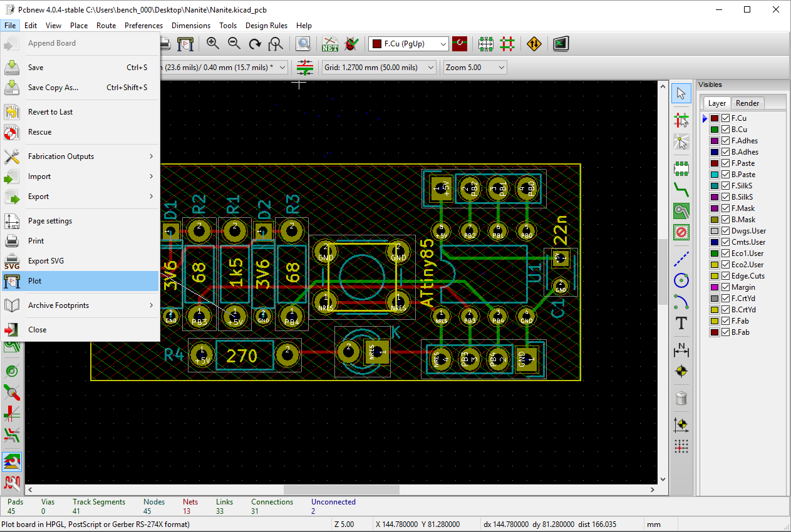Open Fabrication Outputs submenu
Screen dimensions: 791x532
pyautogui.click(x=61, y=156)
